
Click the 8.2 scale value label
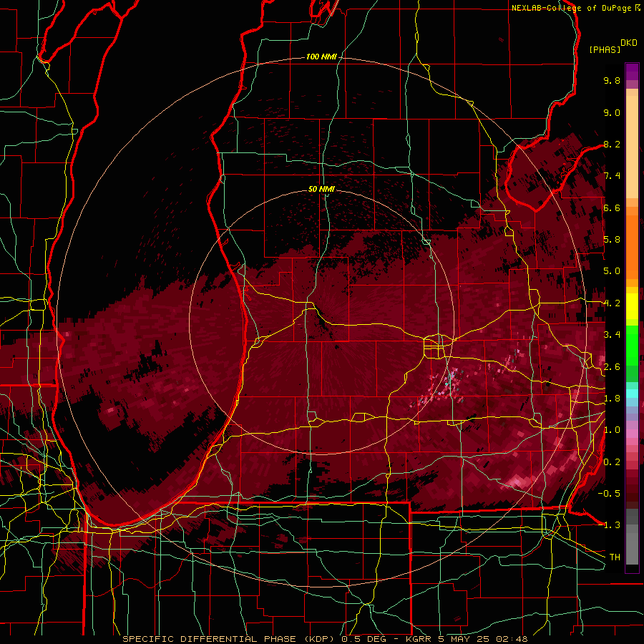(x=612, y=144)
